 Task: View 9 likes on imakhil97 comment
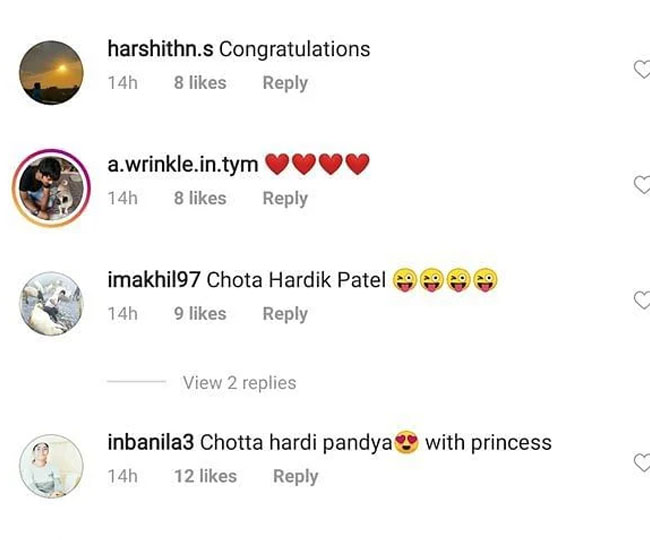(200, 314)
